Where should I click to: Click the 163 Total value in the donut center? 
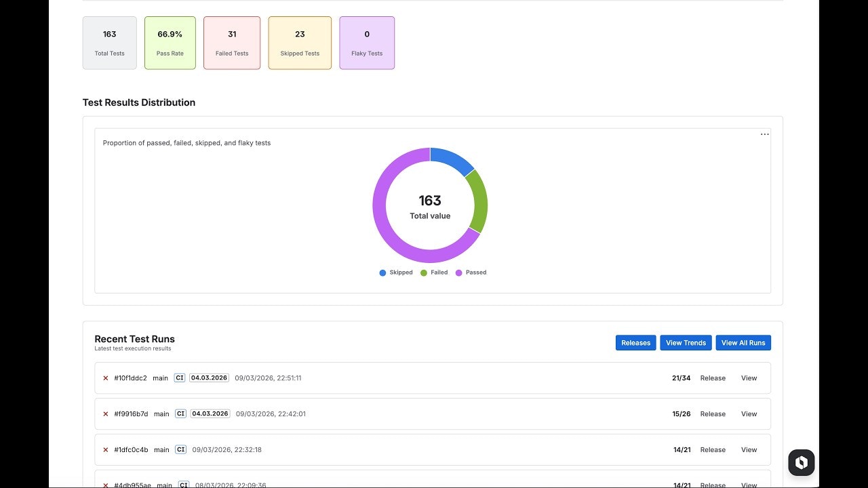pos(430,206)
